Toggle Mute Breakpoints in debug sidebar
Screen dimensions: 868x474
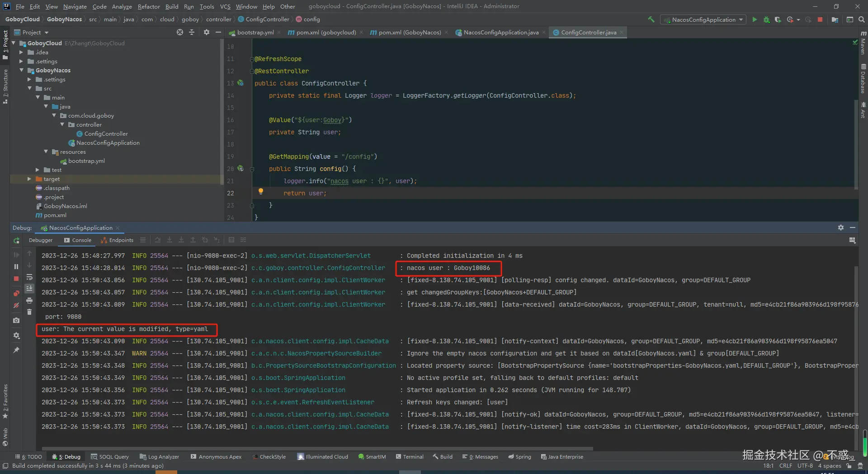(16, 305)
